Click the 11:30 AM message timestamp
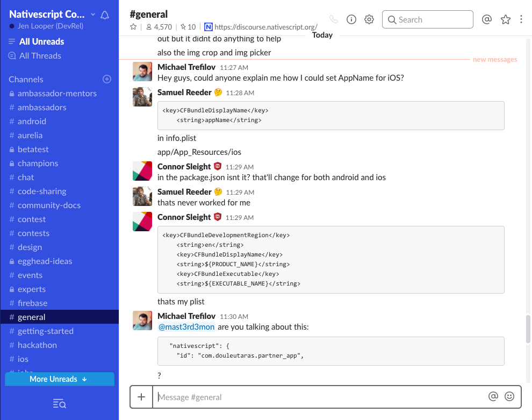 [234, 316]
